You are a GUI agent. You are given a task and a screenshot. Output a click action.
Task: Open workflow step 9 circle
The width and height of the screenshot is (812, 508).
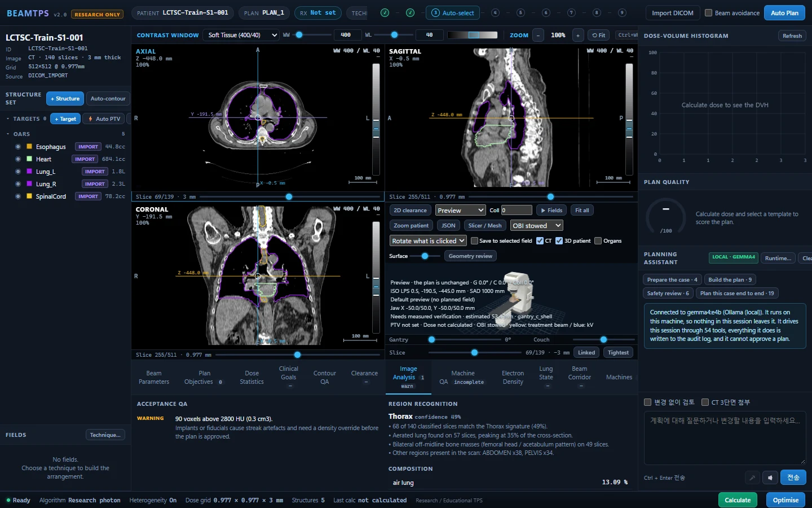[622, 12]
